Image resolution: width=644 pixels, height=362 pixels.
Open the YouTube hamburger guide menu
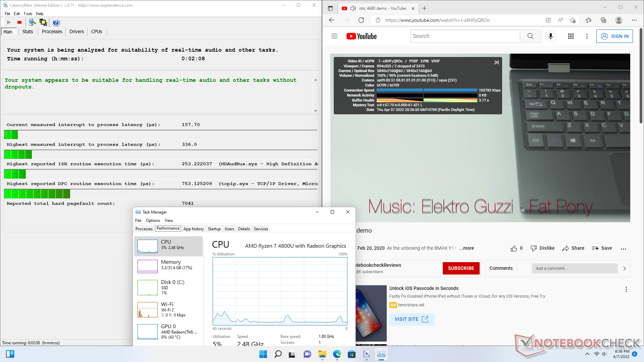[334, 36]
